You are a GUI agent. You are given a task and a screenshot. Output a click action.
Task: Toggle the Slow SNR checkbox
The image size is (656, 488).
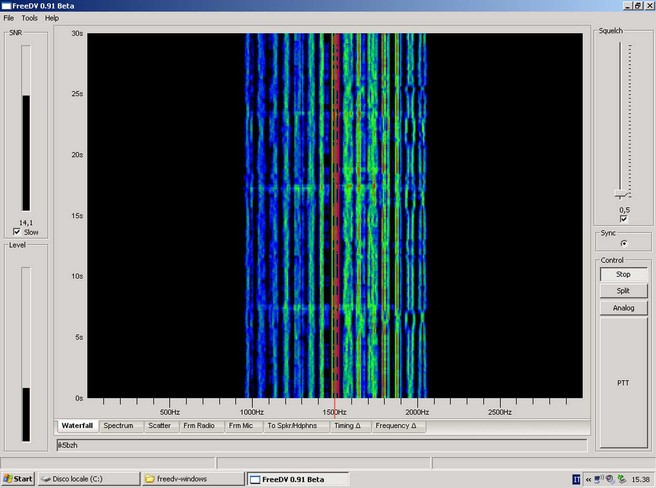click(17, 232)
